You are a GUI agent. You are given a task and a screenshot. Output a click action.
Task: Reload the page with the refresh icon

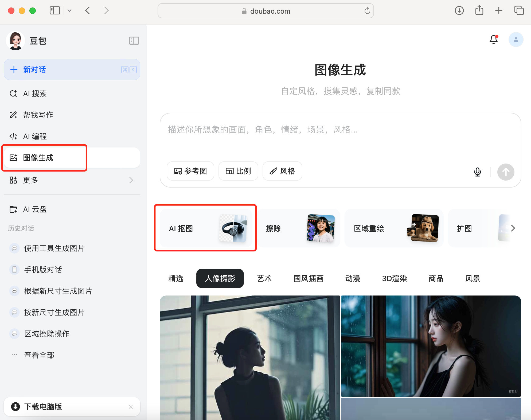coord(367,11)
